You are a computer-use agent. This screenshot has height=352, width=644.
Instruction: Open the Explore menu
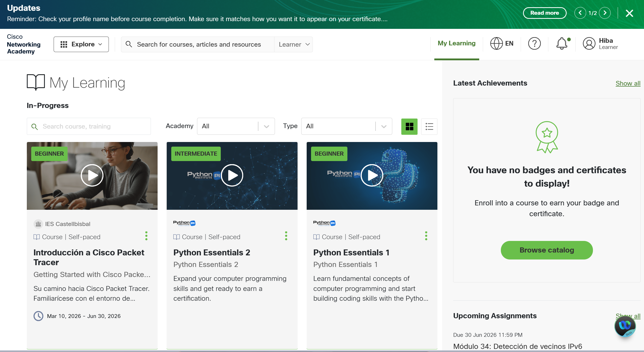tap(81, 44)
